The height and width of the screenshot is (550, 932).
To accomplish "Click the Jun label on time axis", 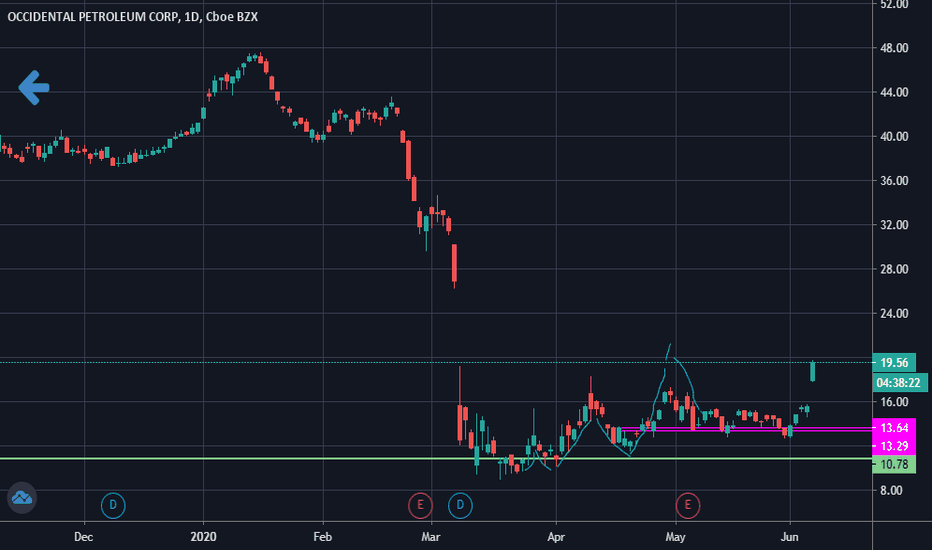I will (x=789, y=537).
